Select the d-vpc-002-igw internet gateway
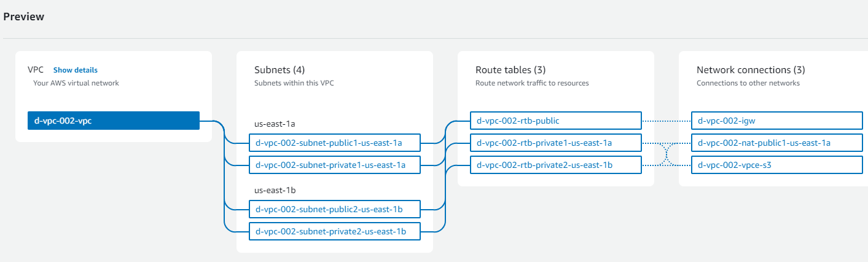Image resolution: width=868 pixels, height=262 pixels. click(x=776, y=121)
